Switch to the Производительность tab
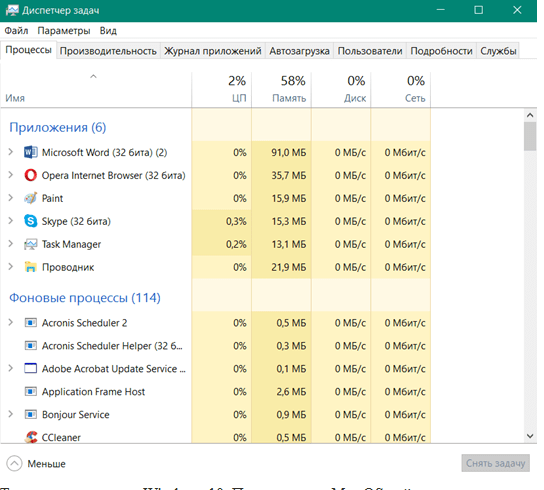The height and width of the screenshot is (490, 544). [108, 51]
